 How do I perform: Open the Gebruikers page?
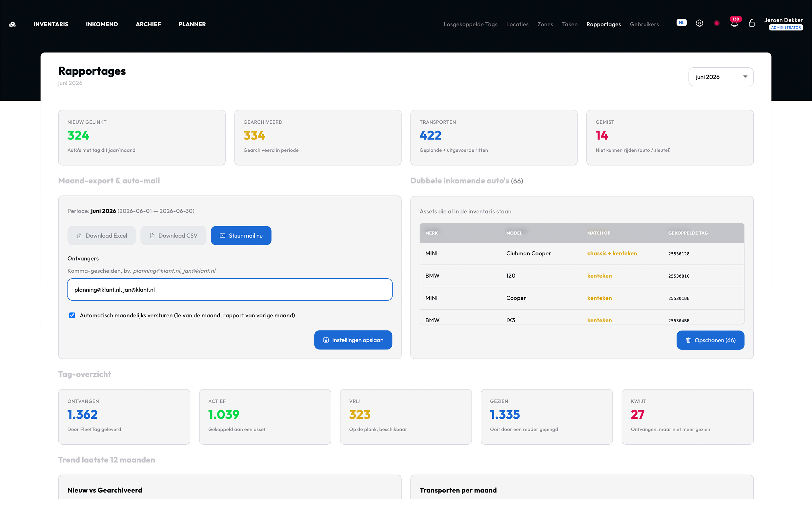coord(644,24)
